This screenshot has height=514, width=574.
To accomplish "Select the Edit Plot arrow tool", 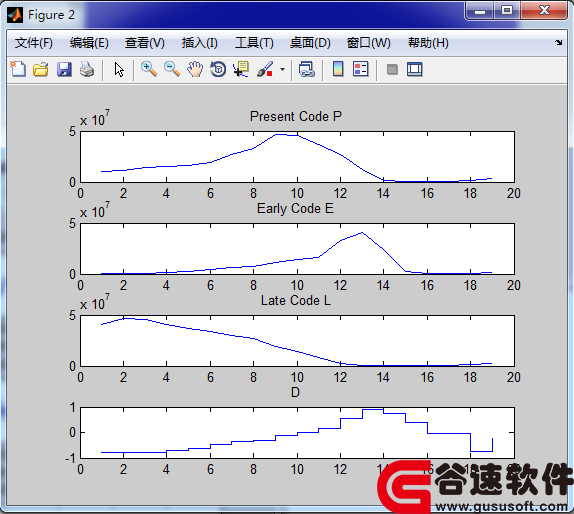I will [x=119, y=69].
